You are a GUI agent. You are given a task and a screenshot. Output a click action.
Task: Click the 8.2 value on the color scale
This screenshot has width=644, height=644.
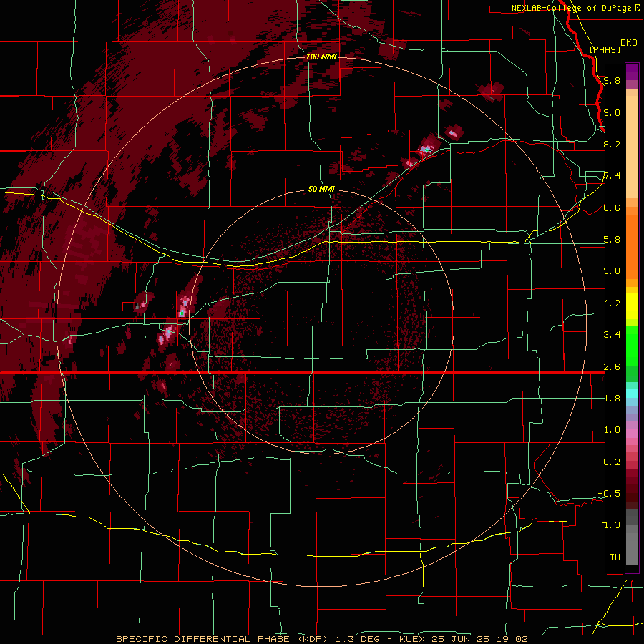coord(612,144)
